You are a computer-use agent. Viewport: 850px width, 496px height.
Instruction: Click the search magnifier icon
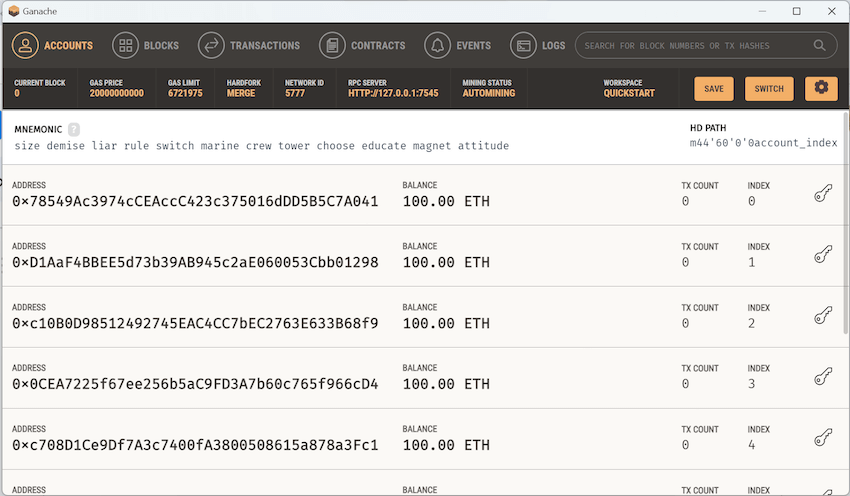click(x=819, y=46)
